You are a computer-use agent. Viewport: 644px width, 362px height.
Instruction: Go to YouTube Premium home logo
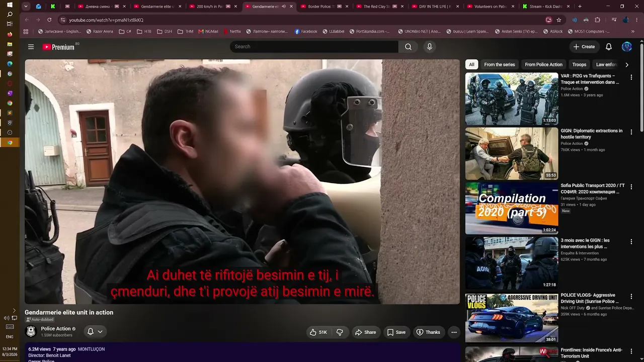pos(58,47)
